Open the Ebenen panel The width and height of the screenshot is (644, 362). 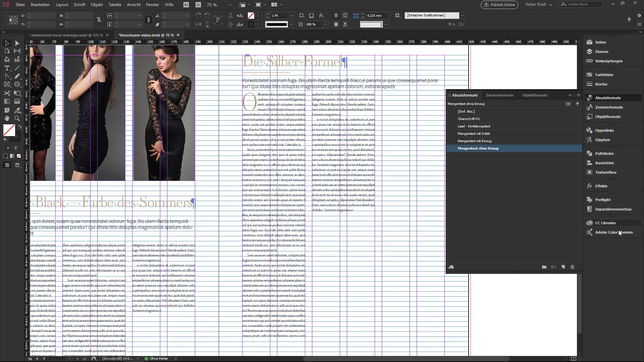point(601,52)
